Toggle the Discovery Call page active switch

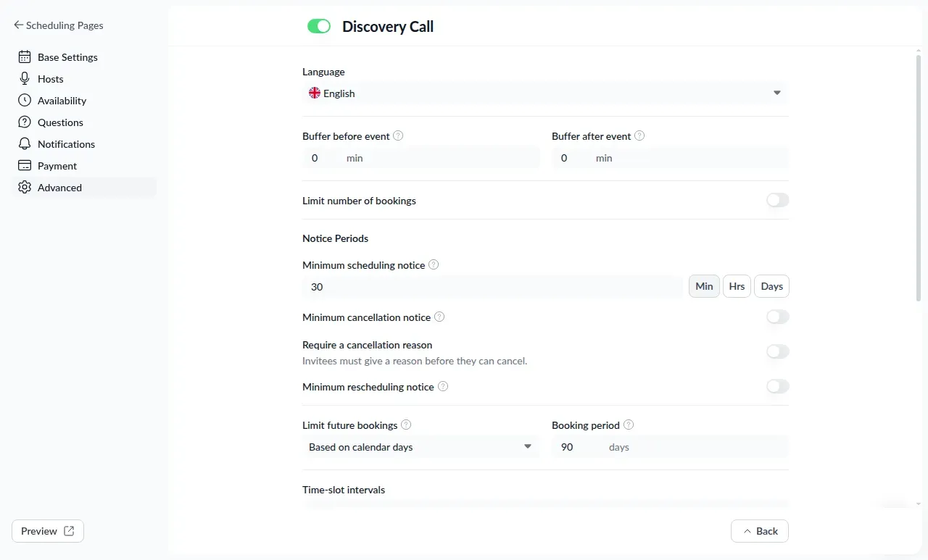pos(319,27)
